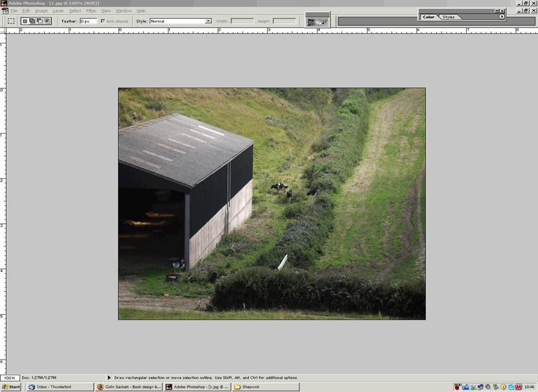Open the Layer menu
538x392 pixels.
pyautogui.click(x=58, y=11)
